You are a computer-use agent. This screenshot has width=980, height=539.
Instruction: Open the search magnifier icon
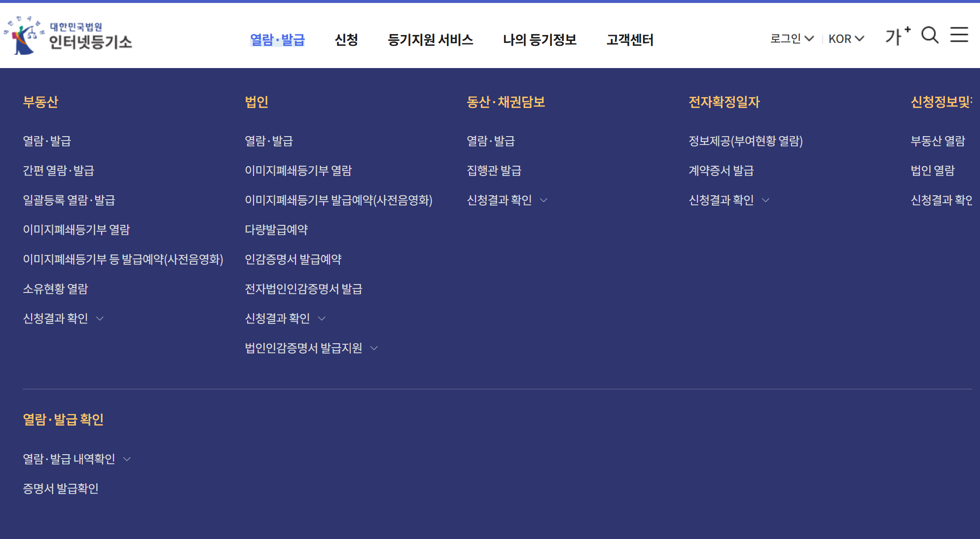930,35
